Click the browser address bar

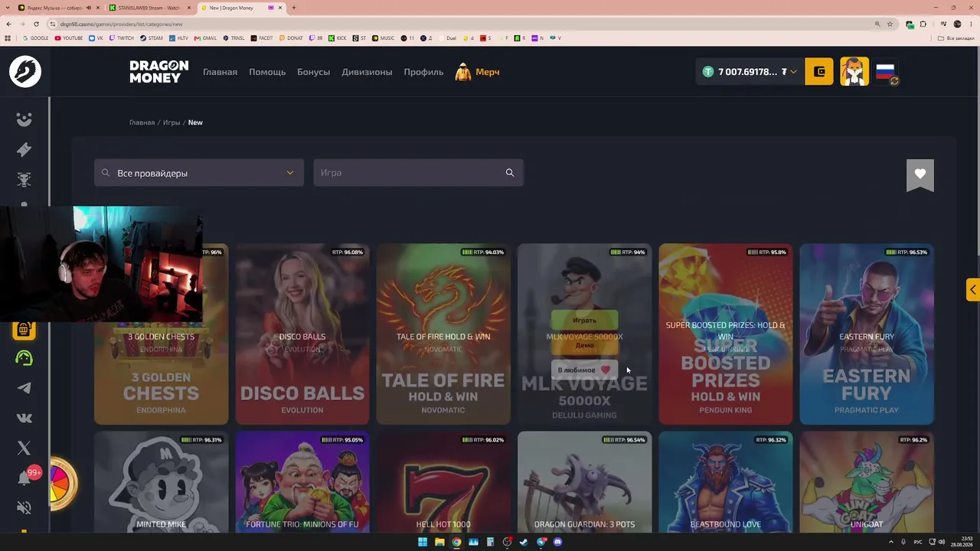[459, 24]
